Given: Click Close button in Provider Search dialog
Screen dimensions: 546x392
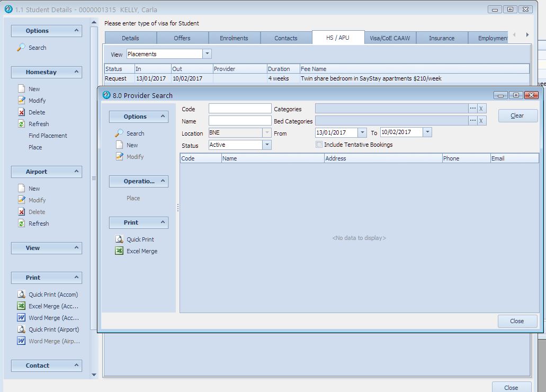Looking at the screenshot, I should pyautogui.click(x=517, y=321).
